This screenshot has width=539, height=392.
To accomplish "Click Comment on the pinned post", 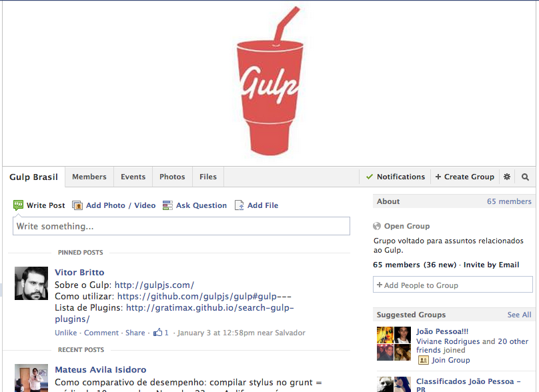I will pyautogui.click(x=101, y=333).
